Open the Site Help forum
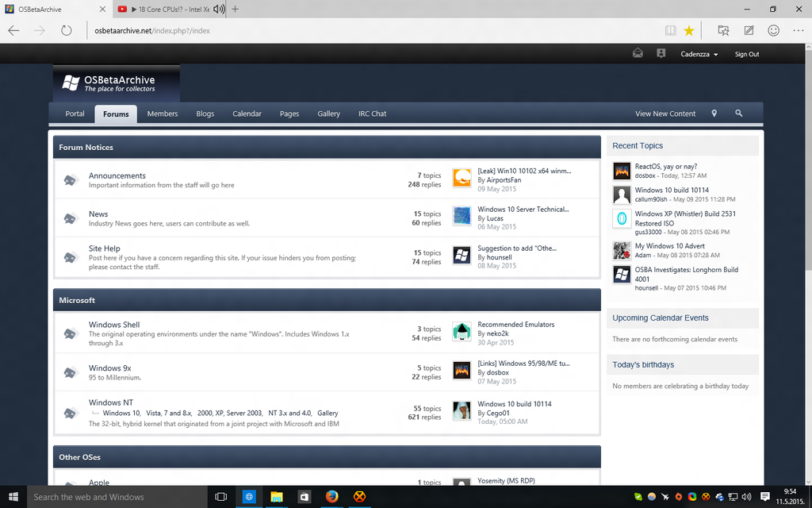The image size is (812, 508). pyautogui.click(x=104, y=248)
